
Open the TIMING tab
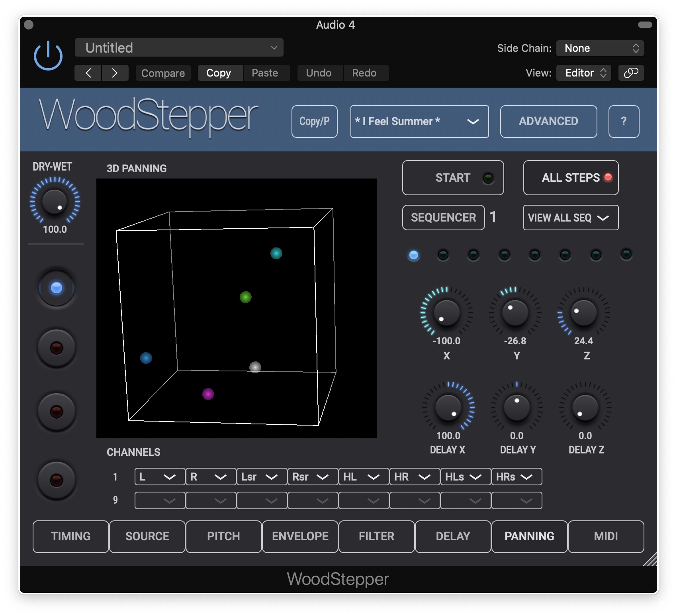pos(70,536)
